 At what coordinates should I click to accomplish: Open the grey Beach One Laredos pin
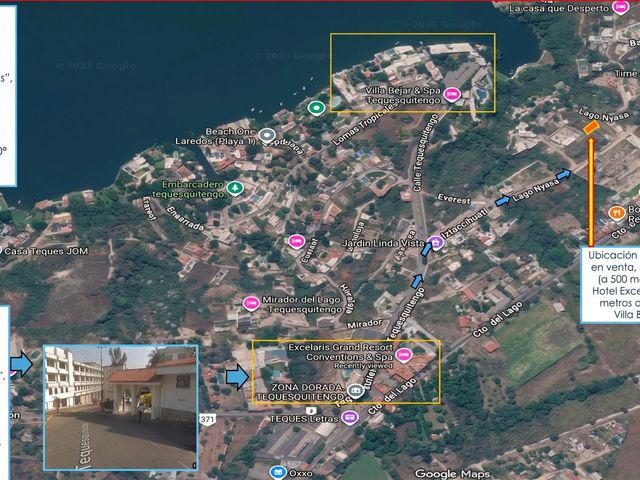tap(267, 136)
